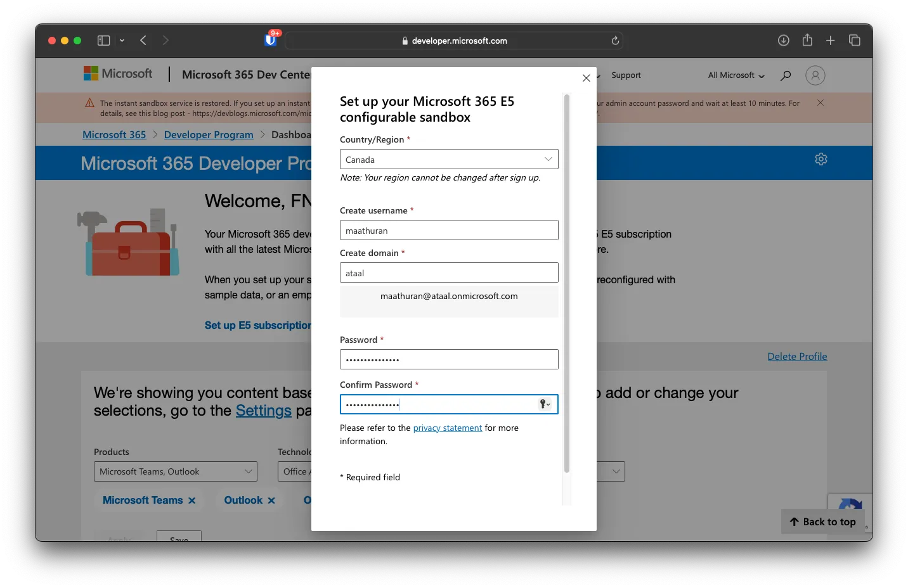Open the Bitwarden extension icon
Viewport: 908px width, 588px height.
pos(271,40)
